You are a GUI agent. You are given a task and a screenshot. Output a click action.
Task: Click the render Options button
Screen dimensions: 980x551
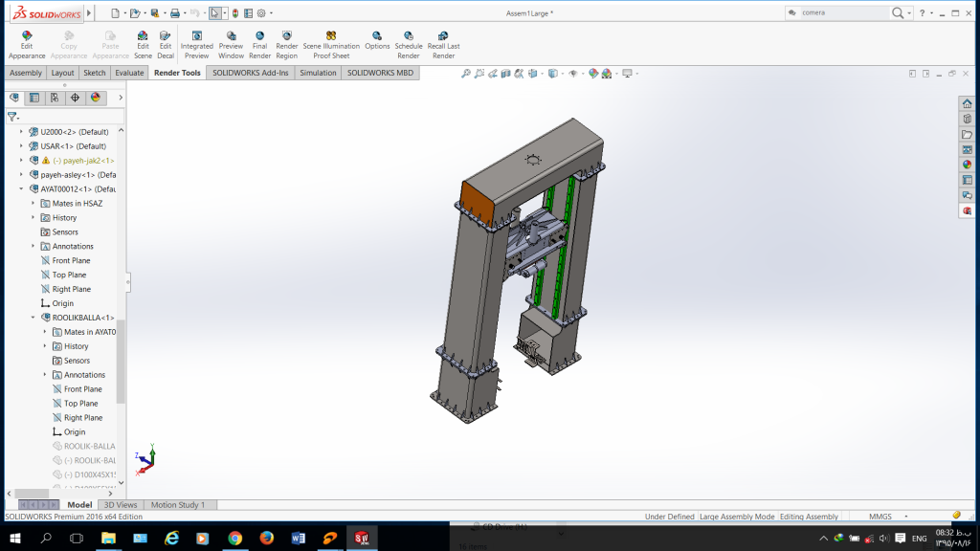(377, 44)
